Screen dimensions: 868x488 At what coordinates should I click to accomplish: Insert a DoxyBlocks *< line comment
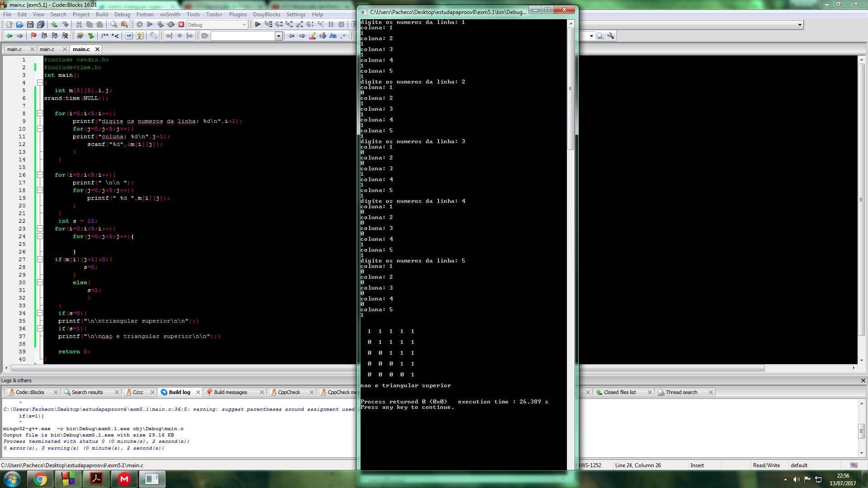(x=115, y=36)
